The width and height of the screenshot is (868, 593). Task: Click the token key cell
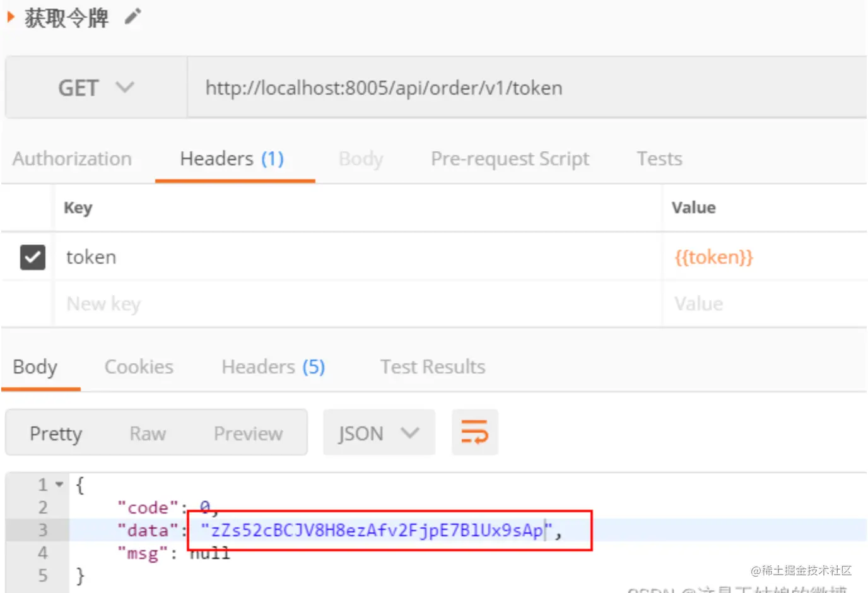tap(358, 257)
